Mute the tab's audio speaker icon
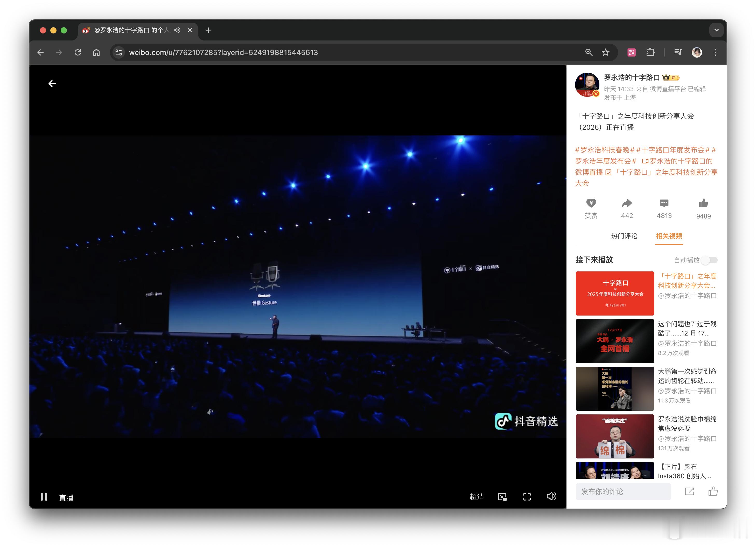The image size is (756, 547). point(177,30)
